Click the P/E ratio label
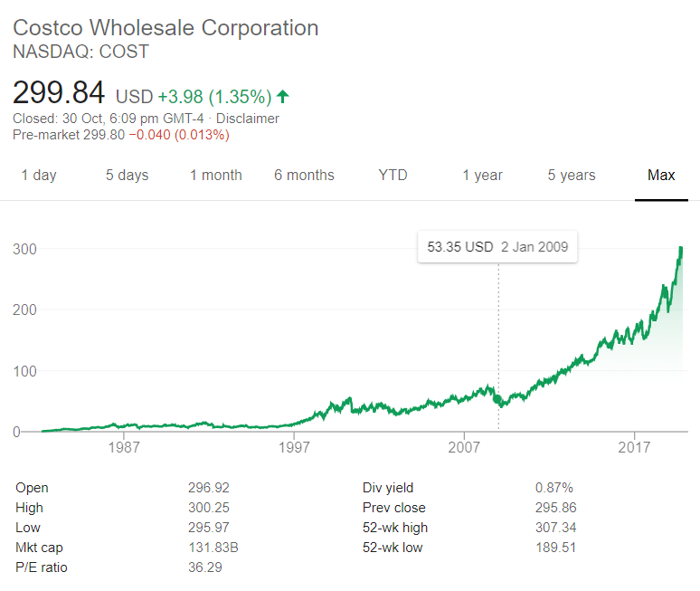The height and width of the screenshot is (591, 700). pyautogui.click(x=42, y=567)
